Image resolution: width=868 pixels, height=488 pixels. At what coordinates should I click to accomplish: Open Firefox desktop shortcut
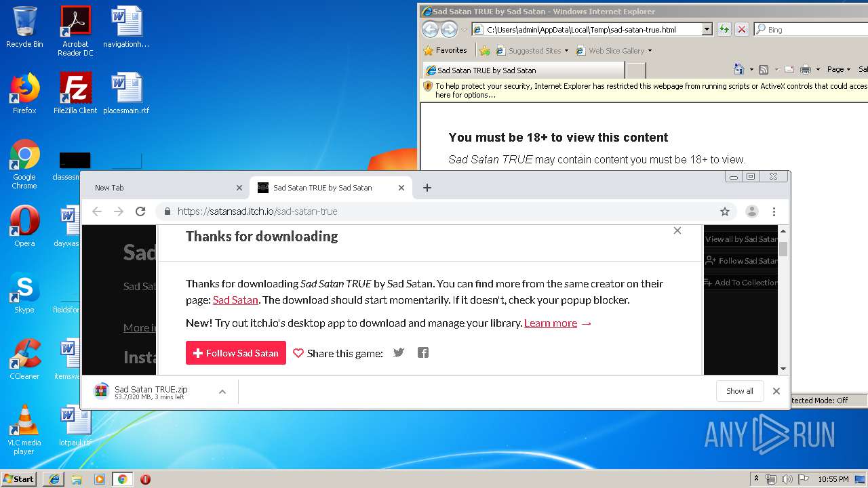pos(24,94)
